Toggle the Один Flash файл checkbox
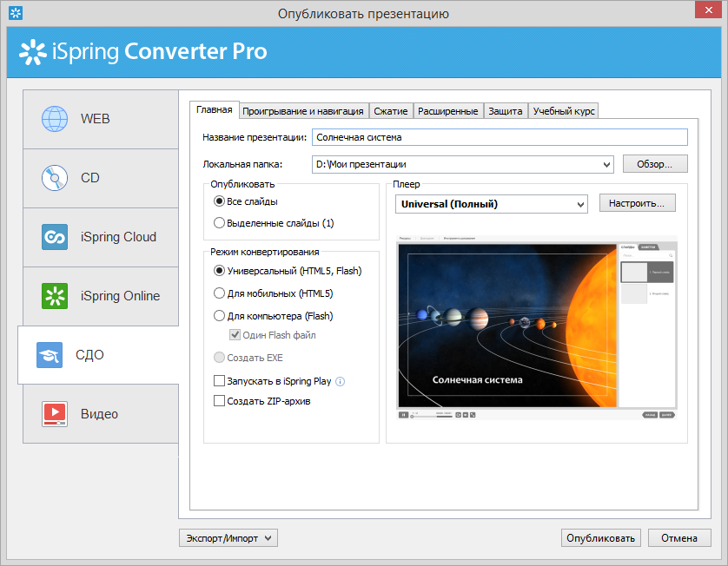Viewport: 728px width, 566px height. (235, 335)
